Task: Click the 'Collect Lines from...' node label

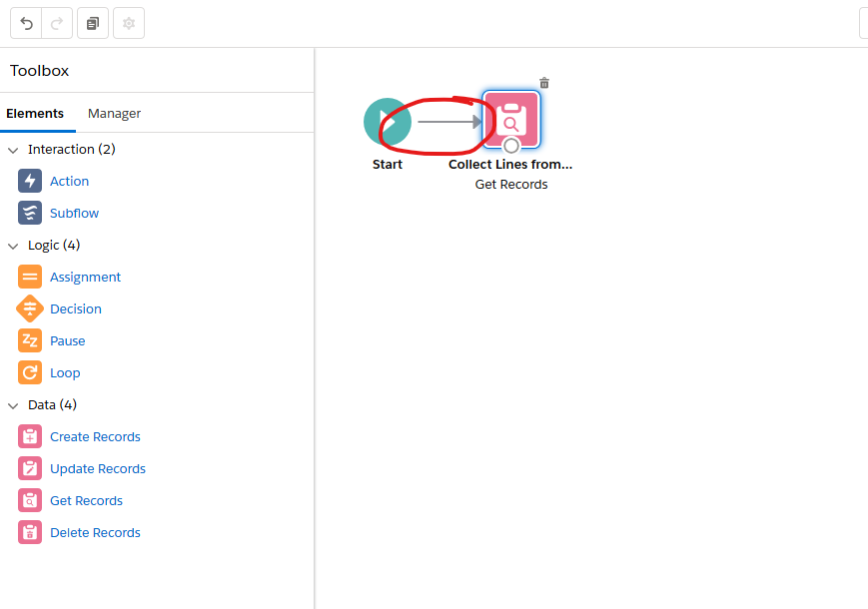Action: click(x=510, y=165)
